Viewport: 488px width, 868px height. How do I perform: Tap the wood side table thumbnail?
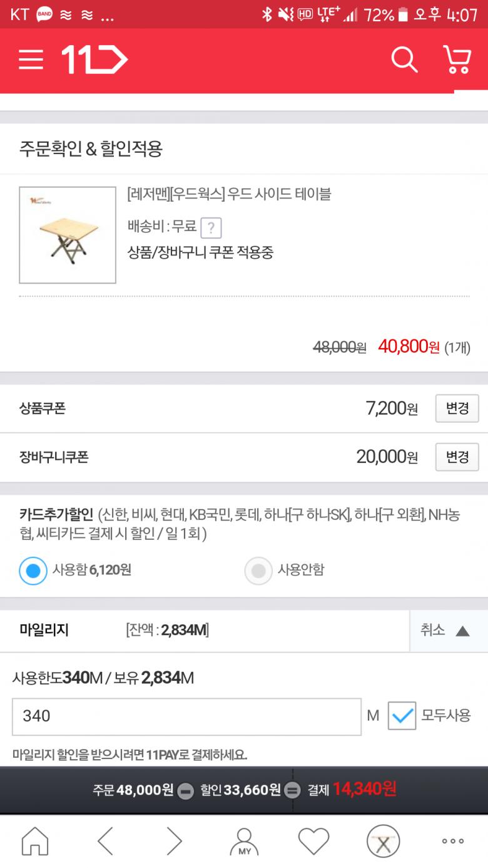click(68, 235)
